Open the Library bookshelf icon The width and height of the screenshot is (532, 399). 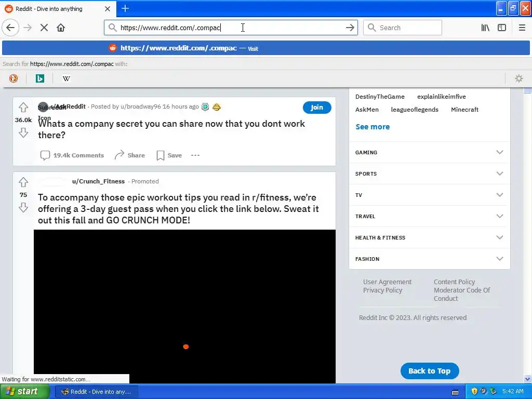(x=485, y=28)
